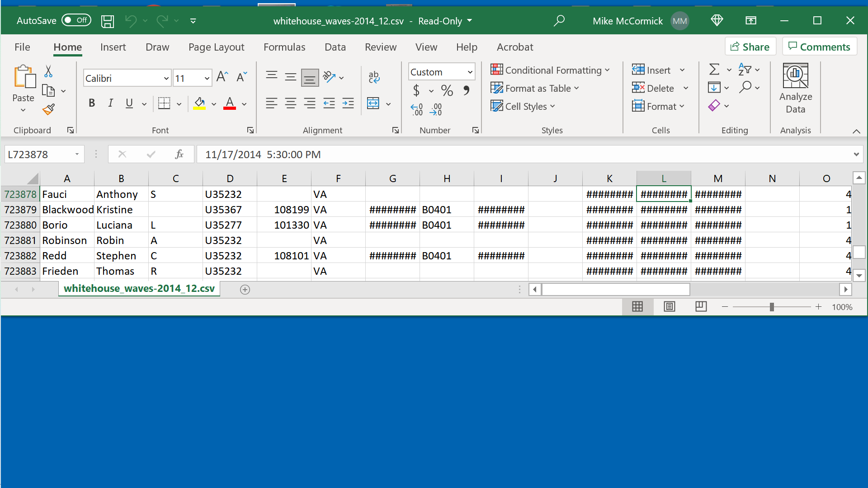Click the Share button
The image size is (868, 488).
750,47
